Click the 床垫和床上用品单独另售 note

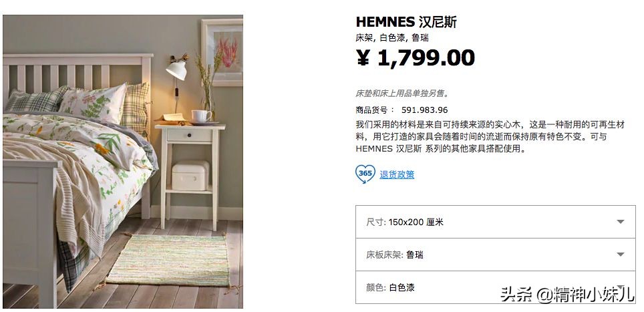pyautogui.click(x=402, y=94)
